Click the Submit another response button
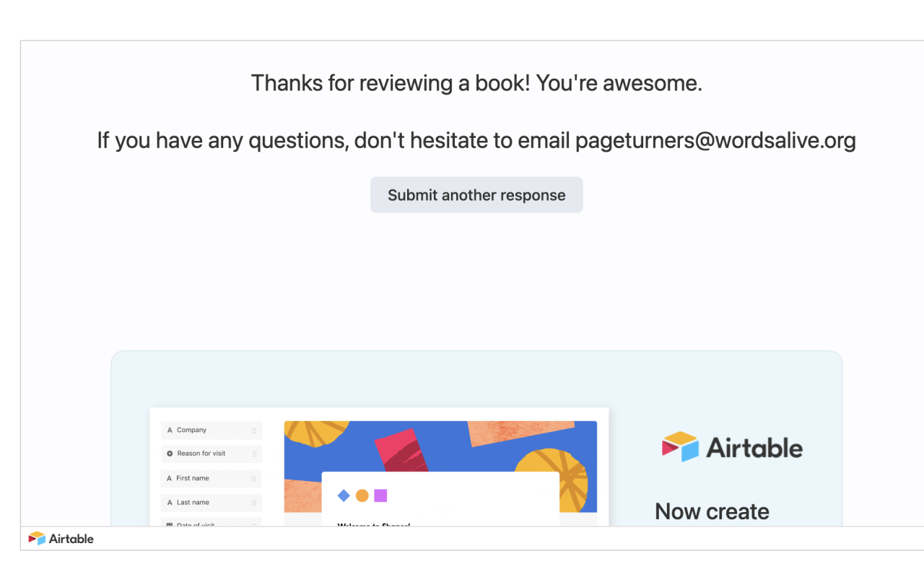The image size is (924, 567). [x=476, y=195]
